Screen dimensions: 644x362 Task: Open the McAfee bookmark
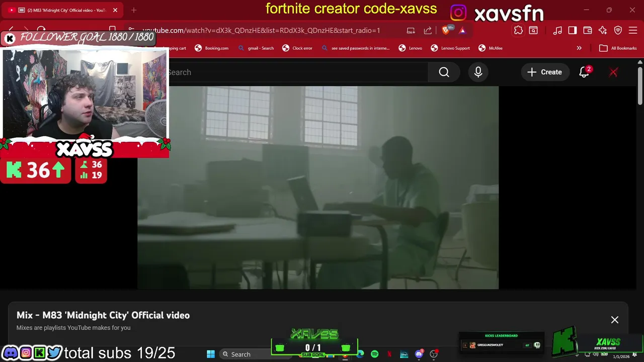click(491, 48)
